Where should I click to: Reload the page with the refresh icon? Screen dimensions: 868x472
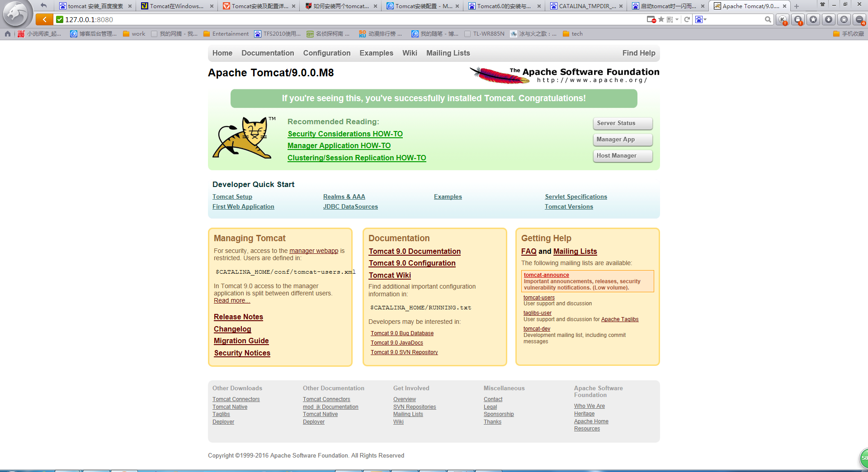pos(687,19)
